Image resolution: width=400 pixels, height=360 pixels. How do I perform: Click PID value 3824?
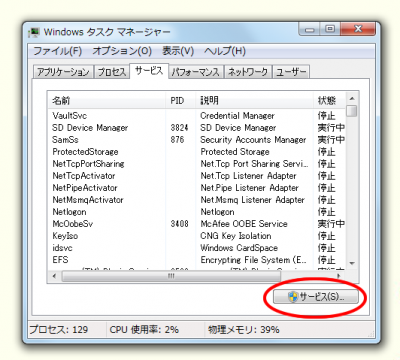[x=179, y=128]
